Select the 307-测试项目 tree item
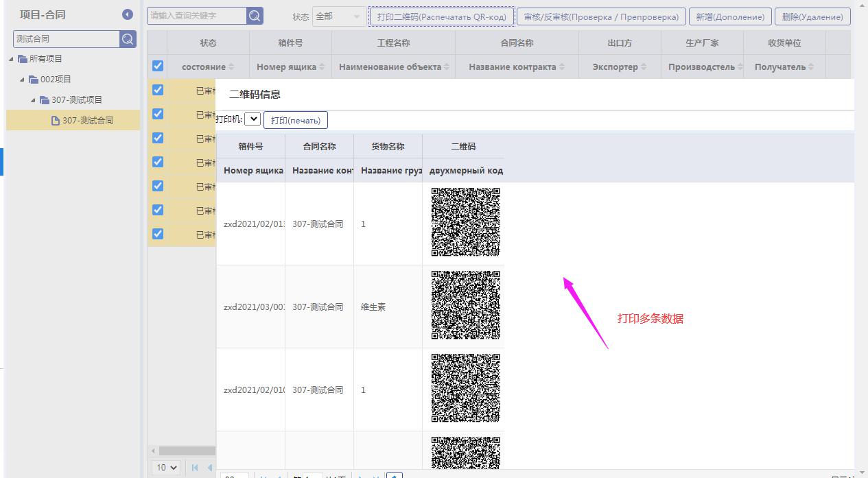Viewport: 868px width, 478px height. 76,100
